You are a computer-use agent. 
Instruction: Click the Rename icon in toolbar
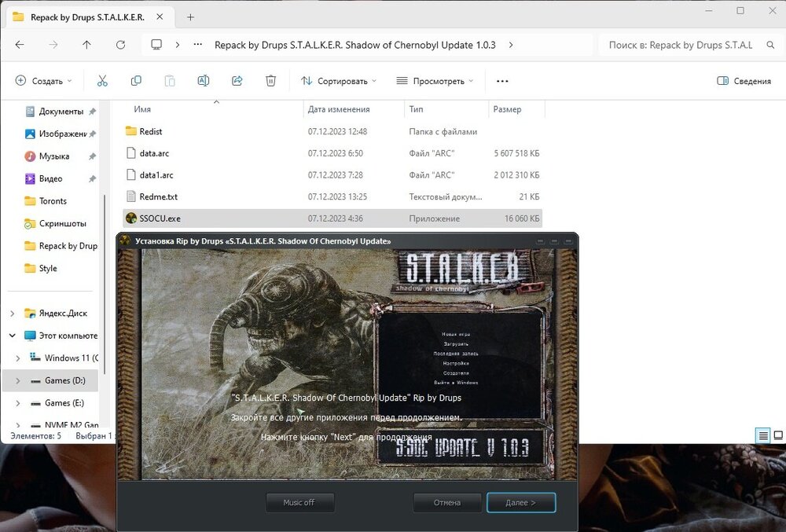click(x=203, y=81)
